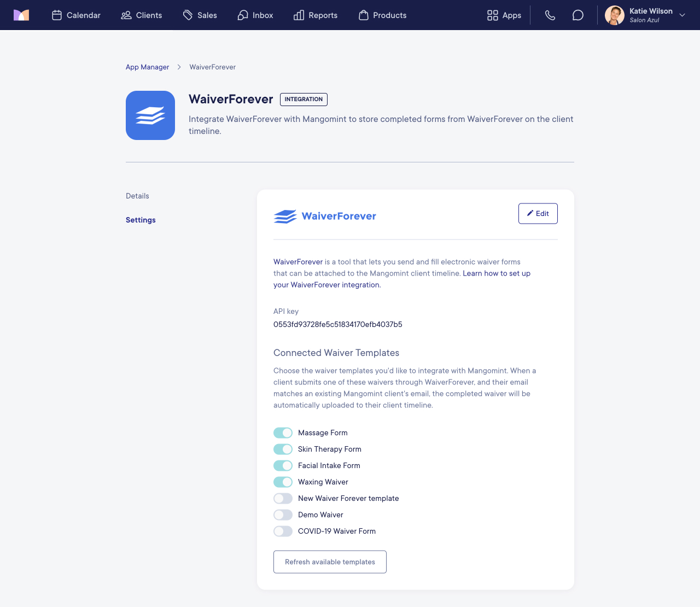Click the Connected Waiver Templates heading

pos(336,353)
